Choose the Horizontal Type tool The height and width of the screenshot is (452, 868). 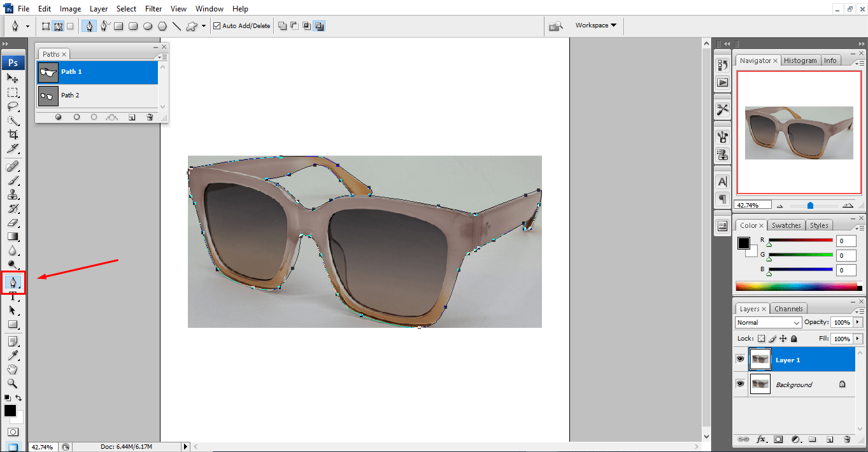pyautogui.click(x=13, y=296)
